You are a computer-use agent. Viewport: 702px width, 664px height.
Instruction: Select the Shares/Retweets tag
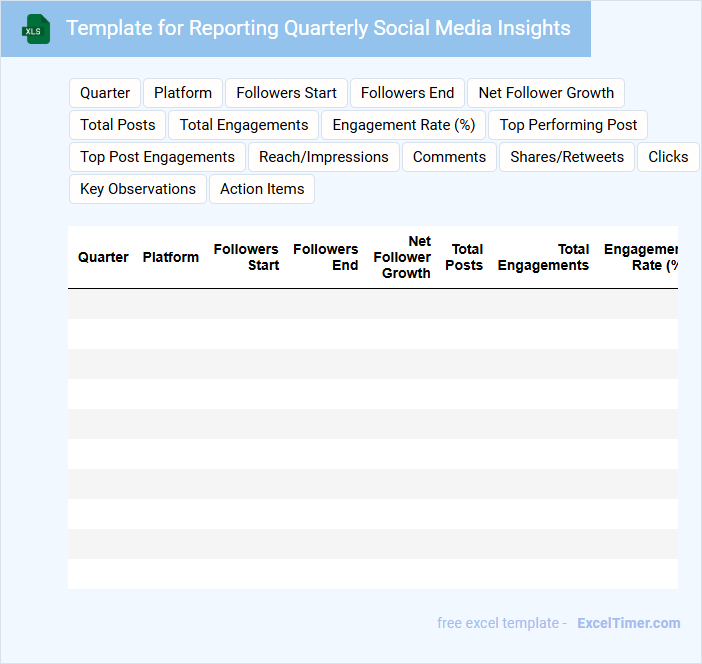click(567, 157)
